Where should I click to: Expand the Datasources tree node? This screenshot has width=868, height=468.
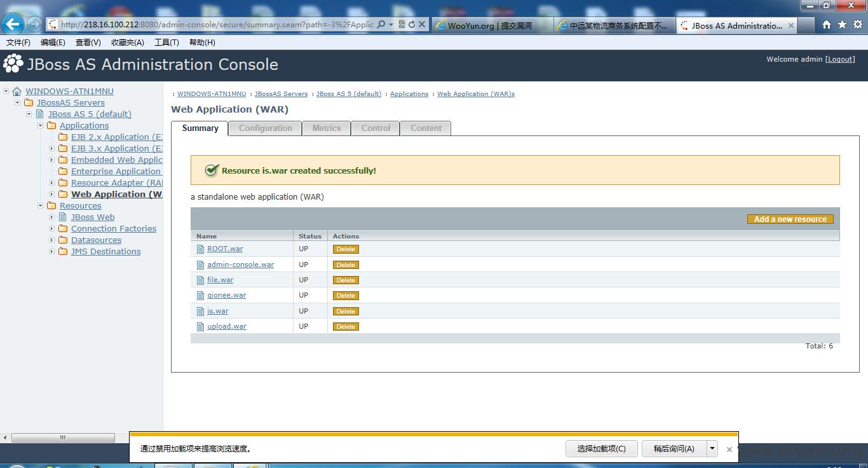(52, 240)
